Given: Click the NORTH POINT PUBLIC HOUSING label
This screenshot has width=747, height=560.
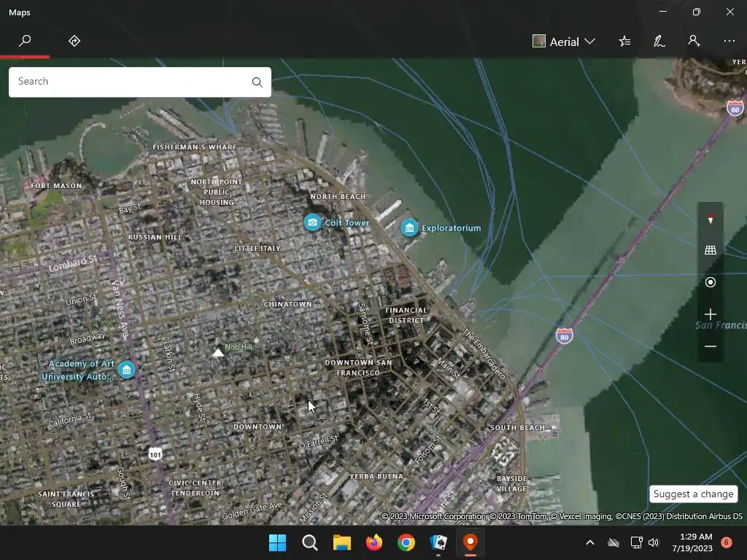Looking at the screenshot, I should pos(217,192).
